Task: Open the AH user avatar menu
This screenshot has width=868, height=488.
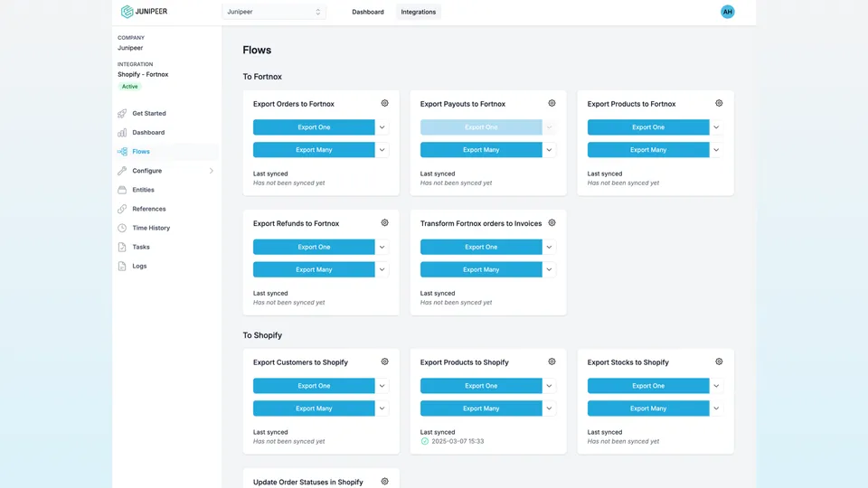Action: click(727, 12)
